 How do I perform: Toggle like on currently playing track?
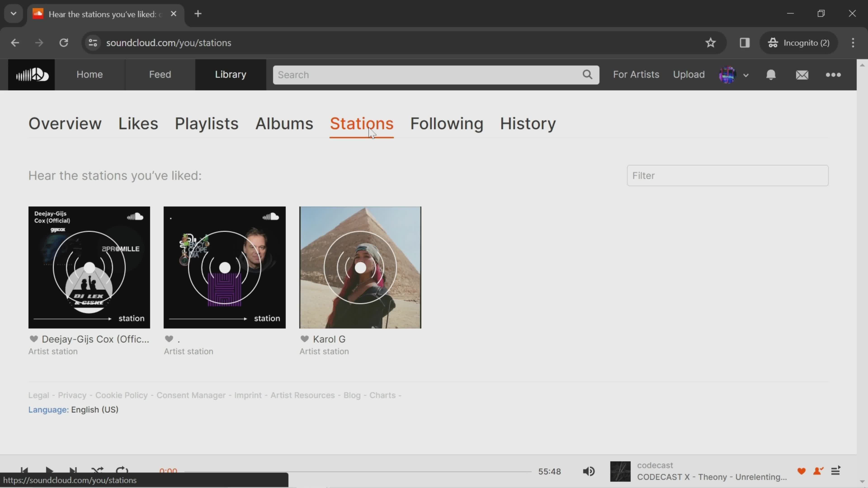802,471
